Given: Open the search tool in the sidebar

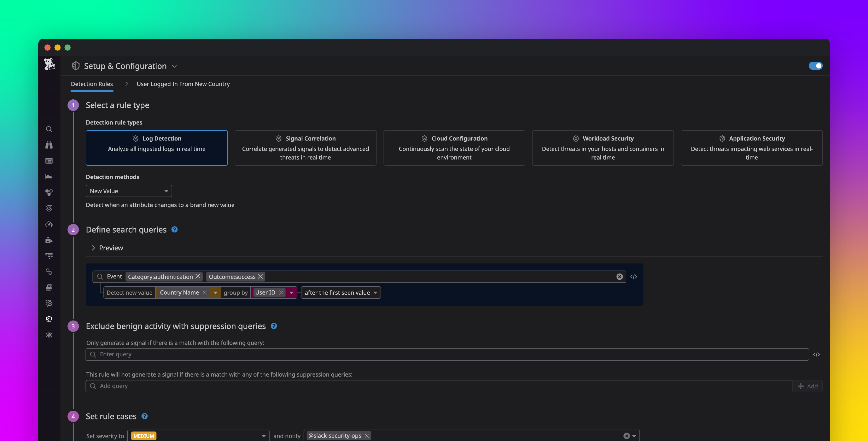Looking at the screenshot, I should click(49, 129).
